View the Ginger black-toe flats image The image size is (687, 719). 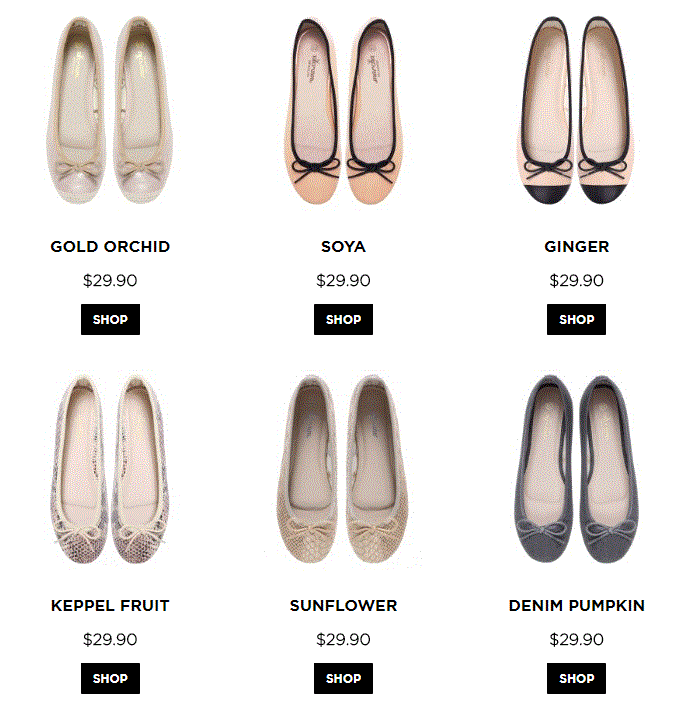tap(576, 110)
